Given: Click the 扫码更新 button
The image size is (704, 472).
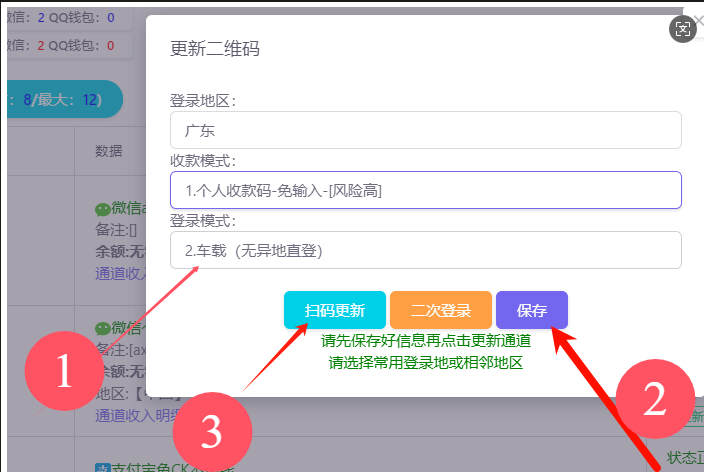Looking at the screenshot, I should [x=334, y=310].
